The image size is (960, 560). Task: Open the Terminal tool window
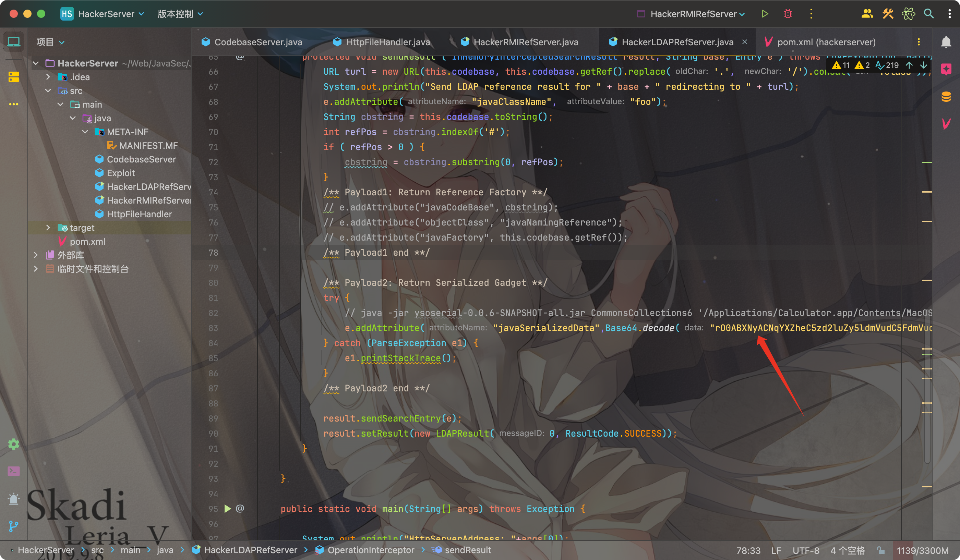[14, 471]
